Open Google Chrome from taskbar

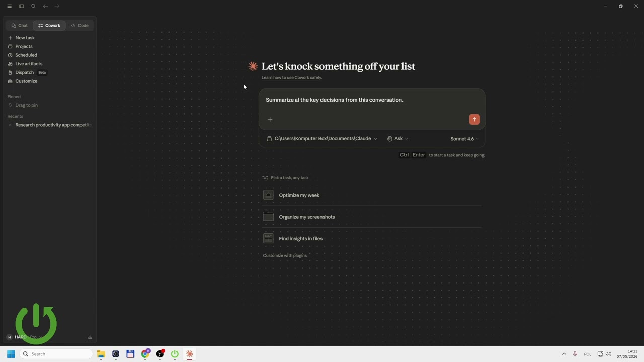click(x=145, y=354)
